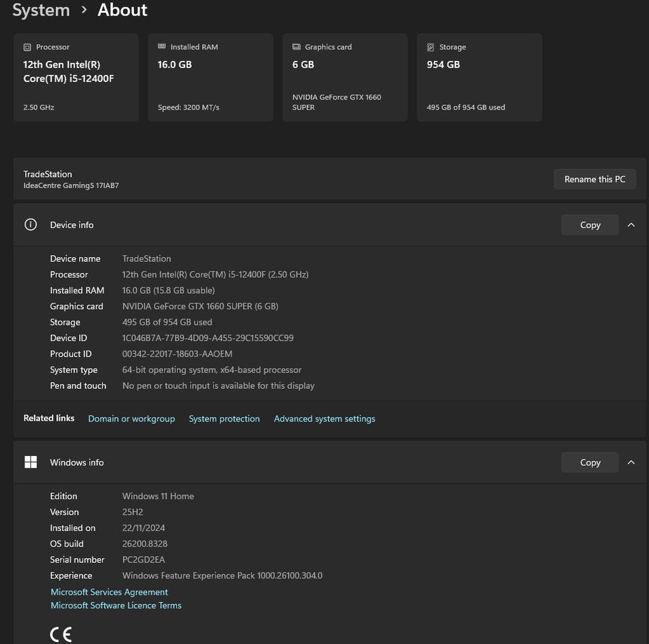The width and height of the screenshot is (649, 644).
Task: Select the Processor summary card
Action: point(76,77)
